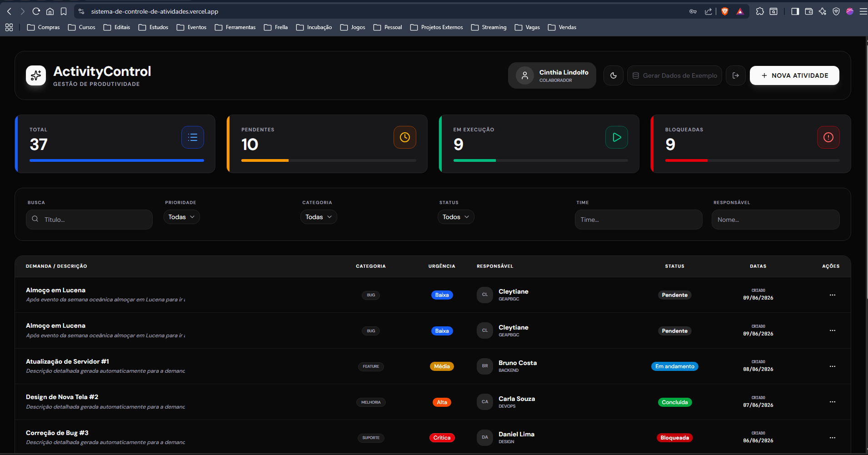This screenshot has height=455, width=868.
Task: Click the Brave wallet icon
Action: (x=809, y=11)
